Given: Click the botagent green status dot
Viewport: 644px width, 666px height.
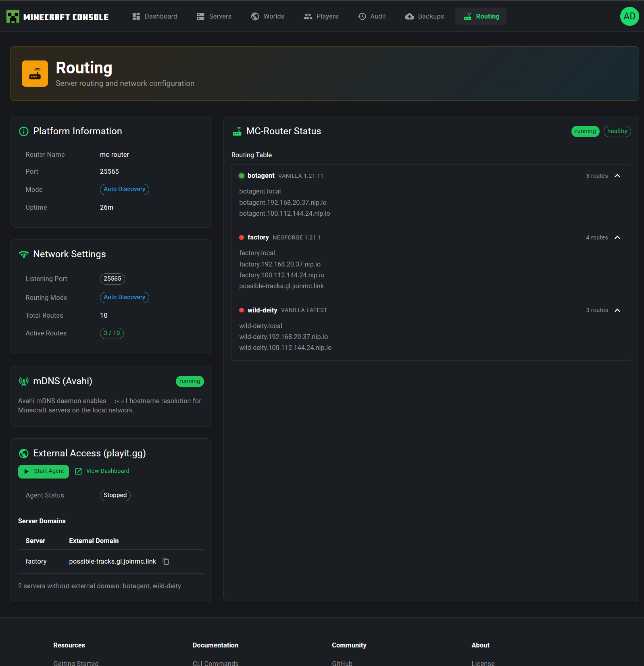Looking at the screenshot, I should [242, 176].
